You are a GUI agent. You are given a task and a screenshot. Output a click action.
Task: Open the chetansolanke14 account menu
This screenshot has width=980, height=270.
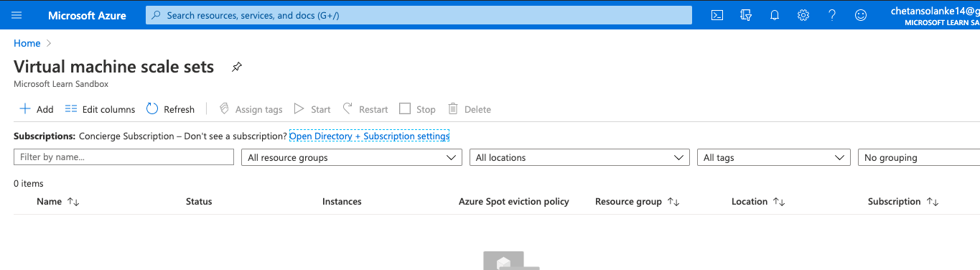coord(934,16)
